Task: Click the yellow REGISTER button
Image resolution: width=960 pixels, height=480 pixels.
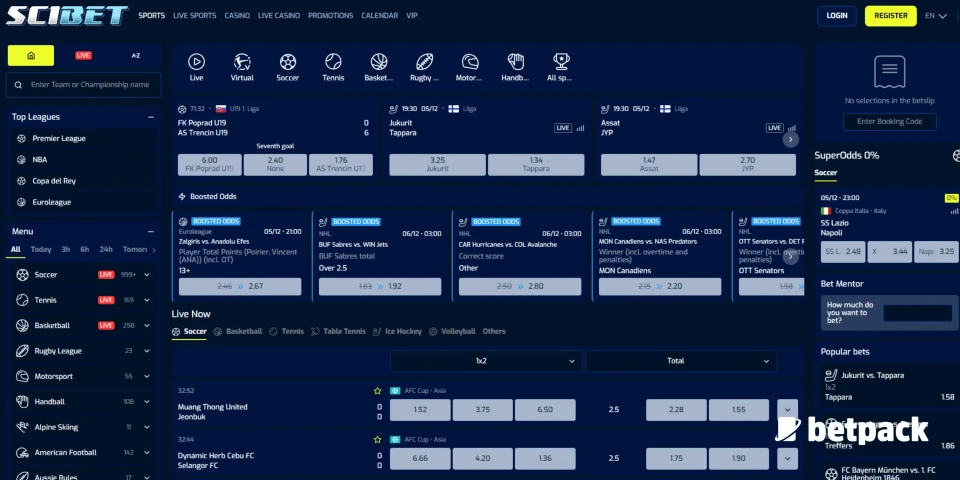Action: (x=891, y=16)
